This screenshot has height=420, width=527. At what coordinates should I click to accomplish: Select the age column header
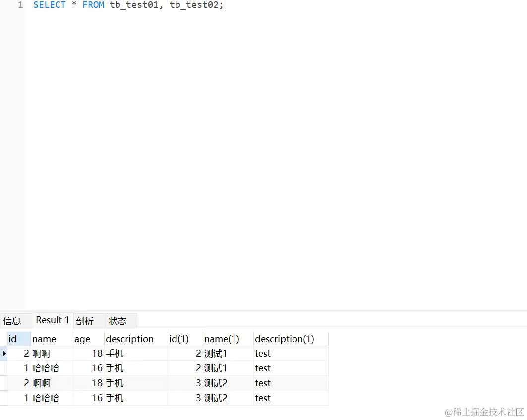88,339
